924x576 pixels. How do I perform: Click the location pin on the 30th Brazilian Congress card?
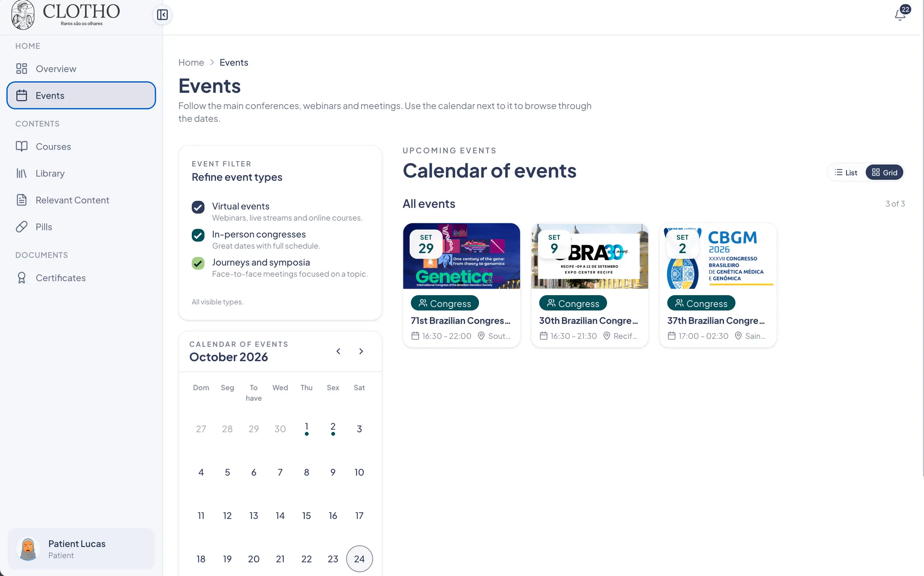[607, 336]
